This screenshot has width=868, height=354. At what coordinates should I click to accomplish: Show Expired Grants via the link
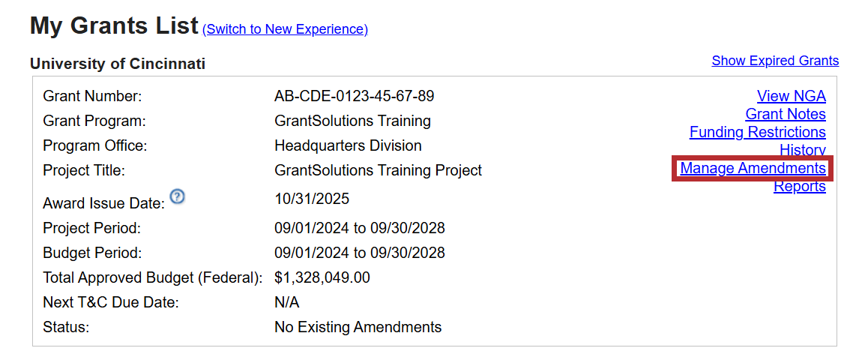click(775, 61)
